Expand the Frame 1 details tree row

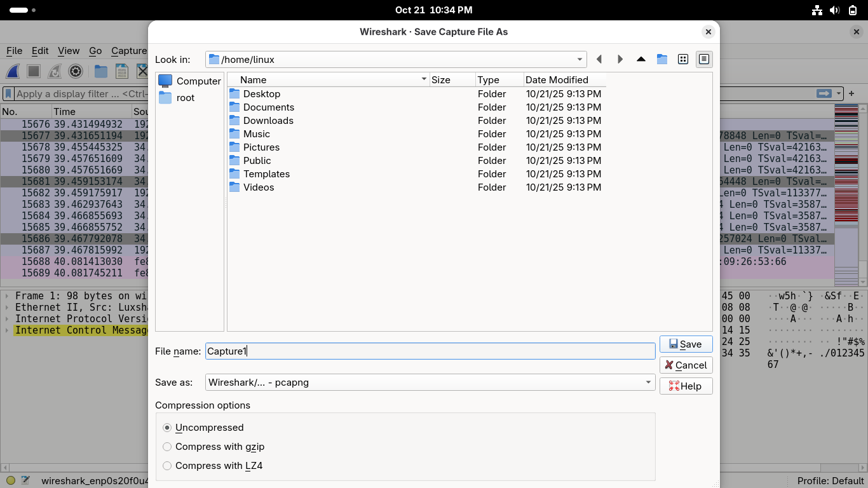point(7,296)
